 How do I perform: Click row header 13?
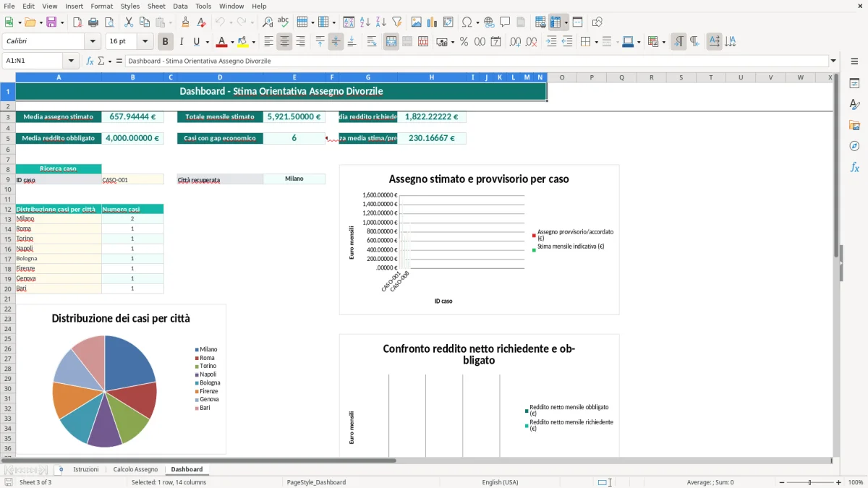[8, 219]
